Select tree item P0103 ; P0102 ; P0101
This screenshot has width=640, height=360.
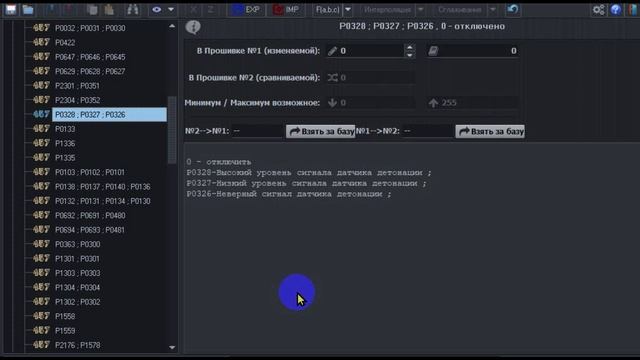[x=90, y=172]
